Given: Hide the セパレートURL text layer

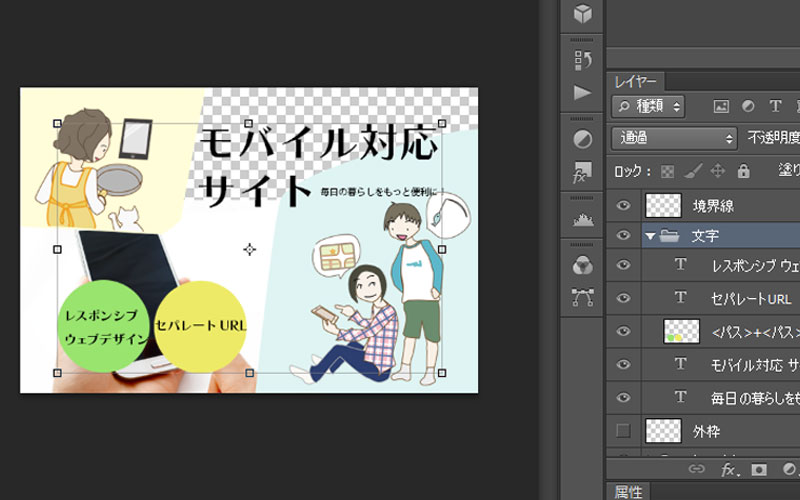Looking at the screenshot, I should (x=623, y=298).
